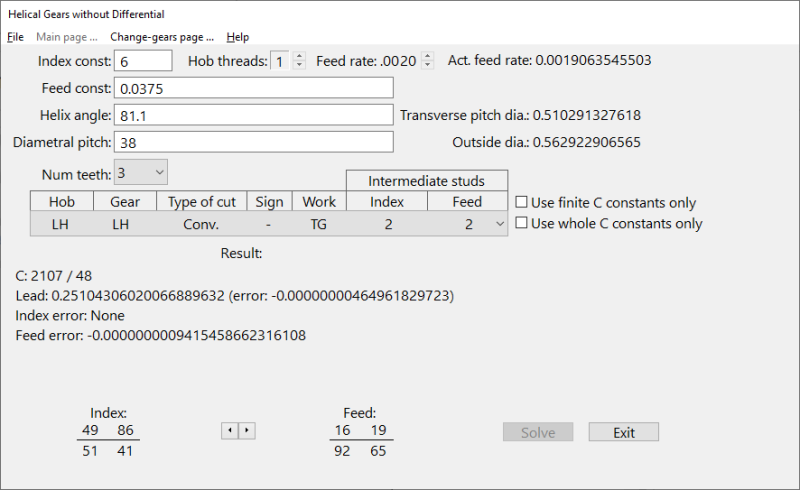Focus the Index const input field
Viewport: 800px width, 490px height.
[x=143, y=61]
